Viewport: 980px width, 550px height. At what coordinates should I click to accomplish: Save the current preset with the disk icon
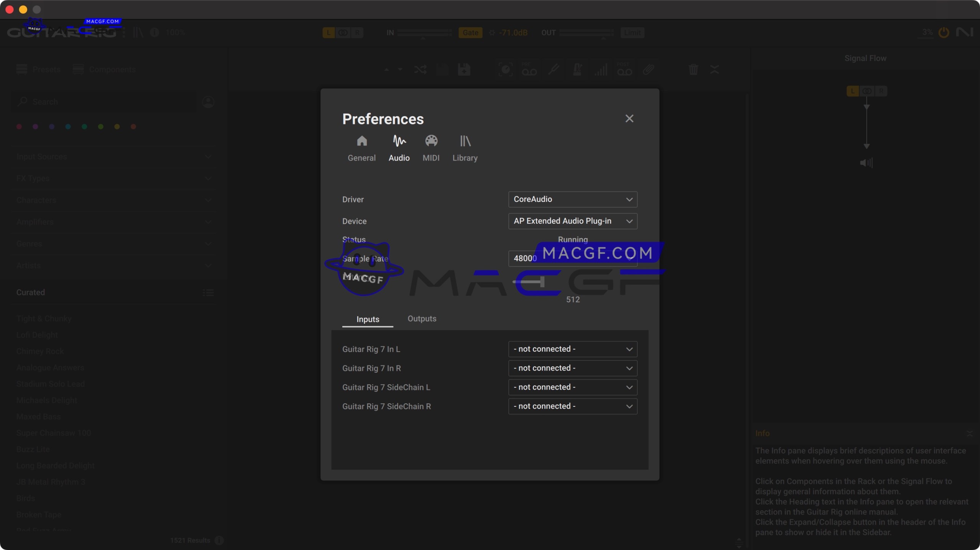464,70
